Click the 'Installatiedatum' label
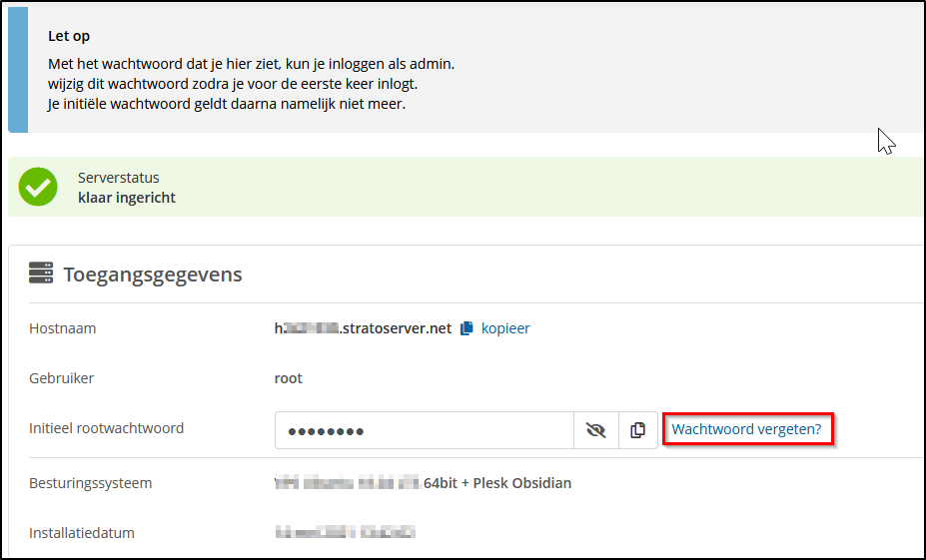 click(x=82, y=533)
